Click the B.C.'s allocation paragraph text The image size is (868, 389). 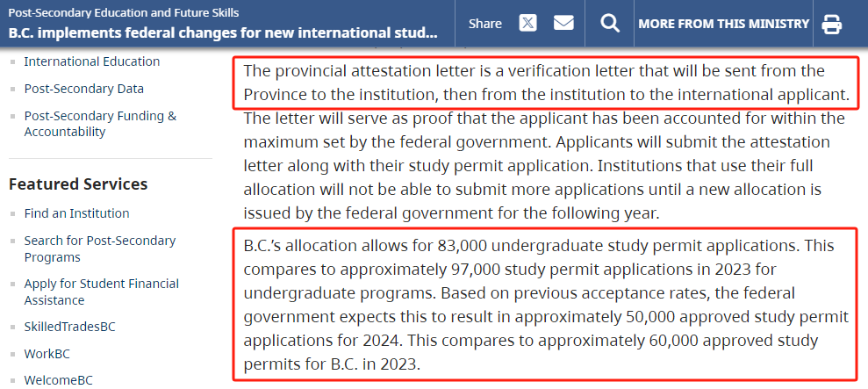(x=544, y=304)
